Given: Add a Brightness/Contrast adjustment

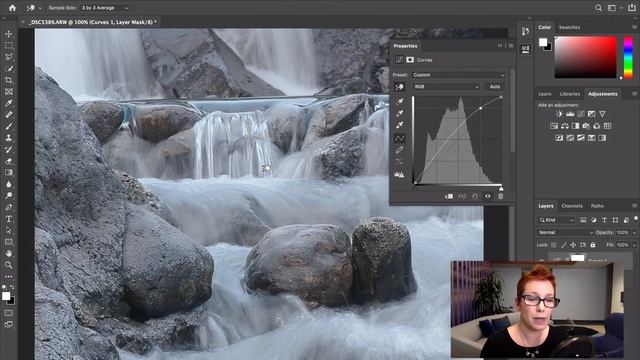Looking at the screenshot, I should (559, 114).
